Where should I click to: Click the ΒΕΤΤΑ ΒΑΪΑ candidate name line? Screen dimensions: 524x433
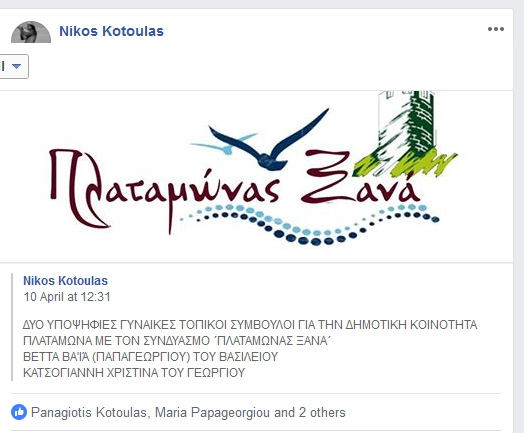(150, 357)
